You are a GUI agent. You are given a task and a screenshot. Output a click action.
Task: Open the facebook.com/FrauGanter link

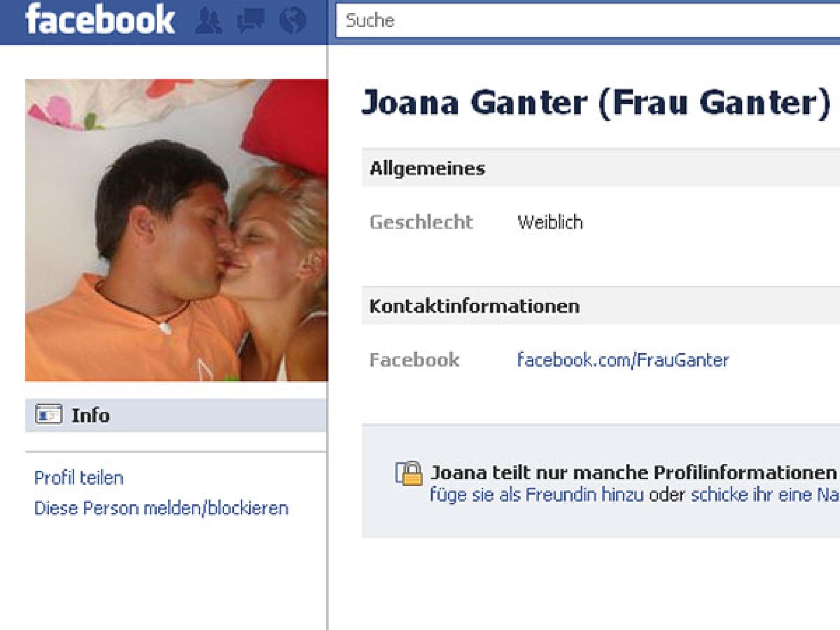pos(623,360)
